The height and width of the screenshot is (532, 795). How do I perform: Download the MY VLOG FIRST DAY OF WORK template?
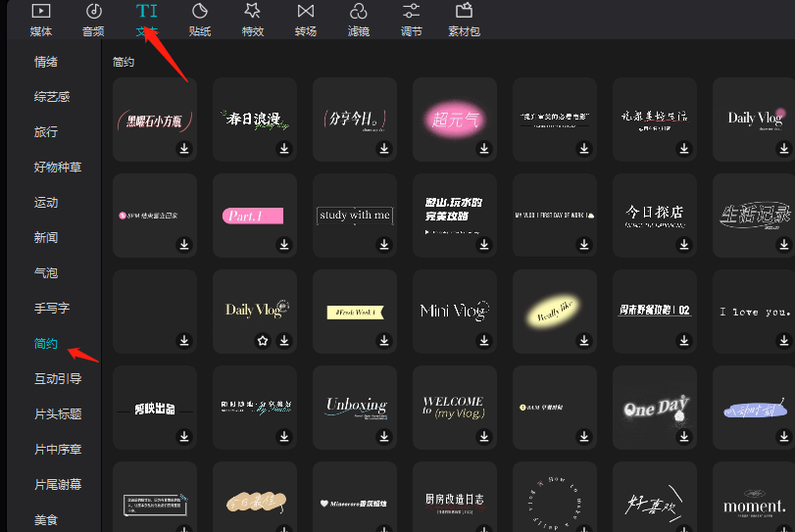[584, 244]
